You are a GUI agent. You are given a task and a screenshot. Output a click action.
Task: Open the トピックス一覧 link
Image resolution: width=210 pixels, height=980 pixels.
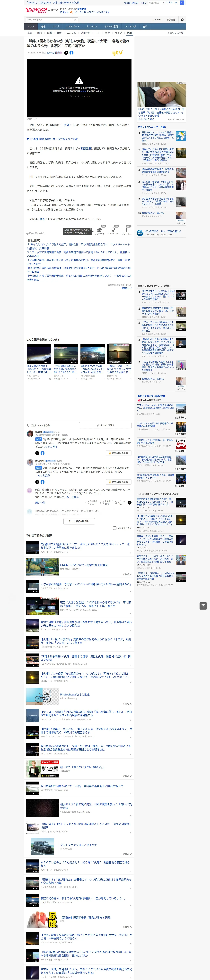pyautogui.click(x=175, y=33)
